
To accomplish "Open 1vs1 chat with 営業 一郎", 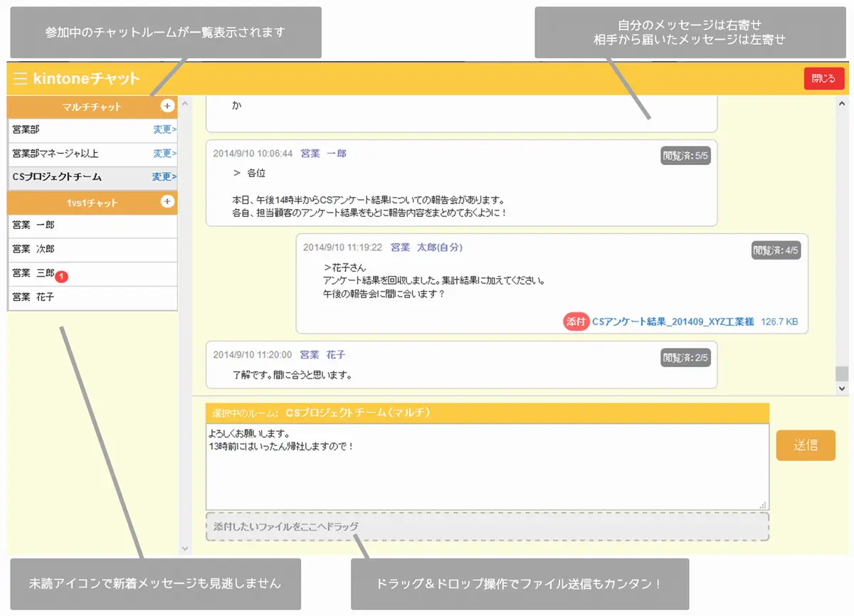I will click(33, 225).
